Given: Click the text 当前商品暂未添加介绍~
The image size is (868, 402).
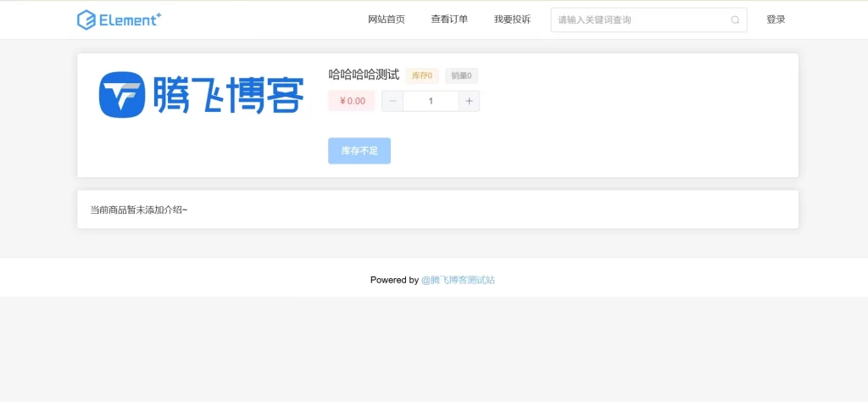Looking at the screenshot, I should click(139, 209).
